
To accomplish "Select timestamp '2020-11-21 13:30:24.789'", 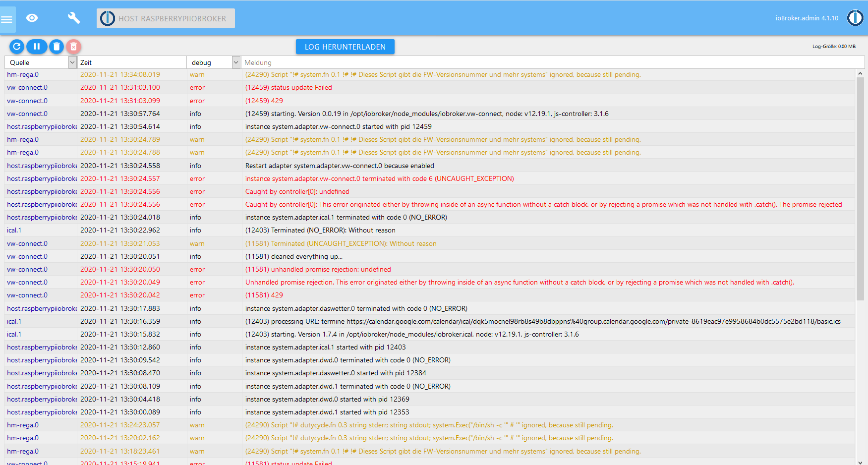I will coord(120,139).
